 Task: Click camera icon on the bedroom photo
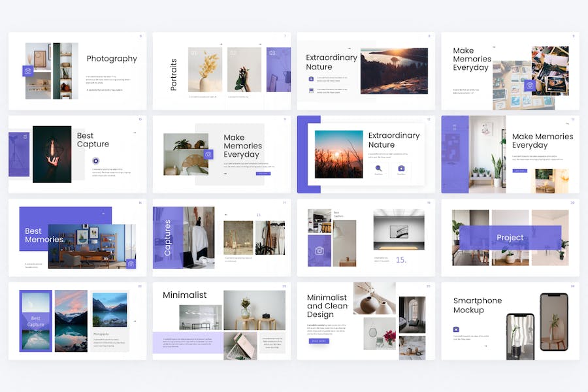point(208,155)
